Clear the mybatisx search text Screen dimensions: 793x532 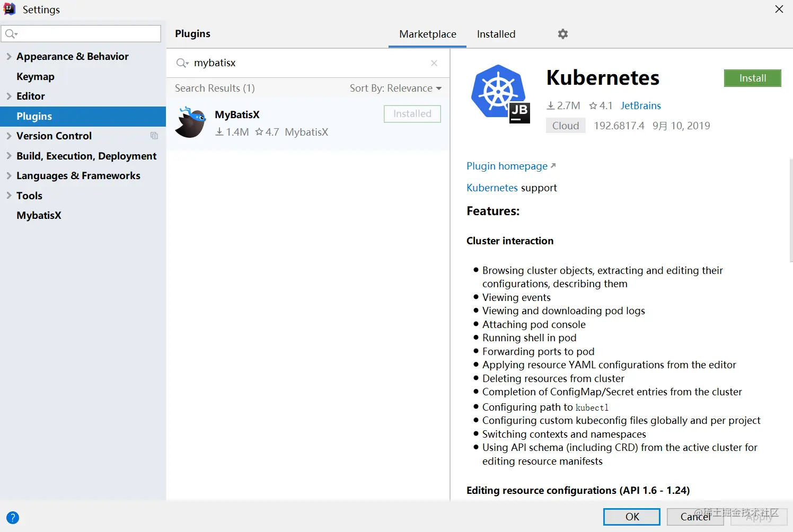(x=434, y=63)
